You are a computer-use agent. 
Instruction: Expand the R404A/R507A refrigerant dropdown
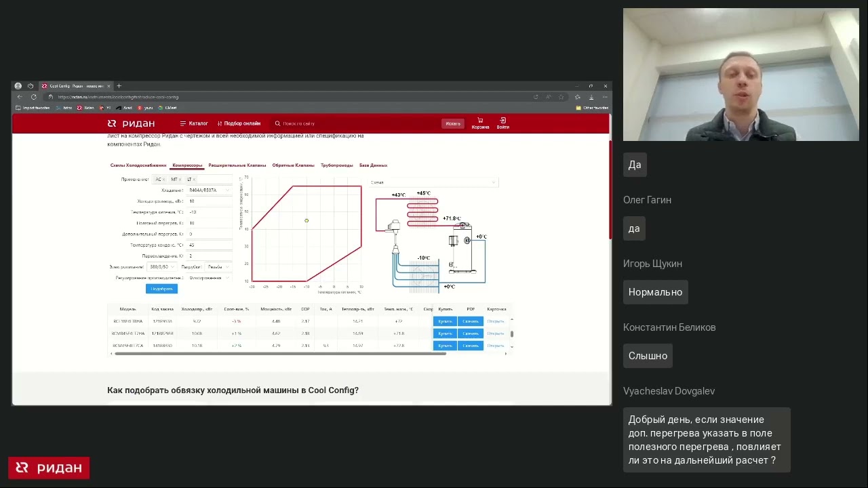(x=209, y=190)
